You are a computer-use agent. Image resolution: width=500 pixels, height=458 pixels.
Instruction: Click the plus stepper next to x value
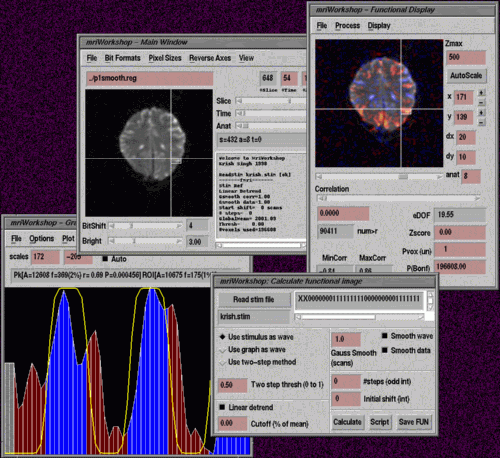[x=481, y=93]
